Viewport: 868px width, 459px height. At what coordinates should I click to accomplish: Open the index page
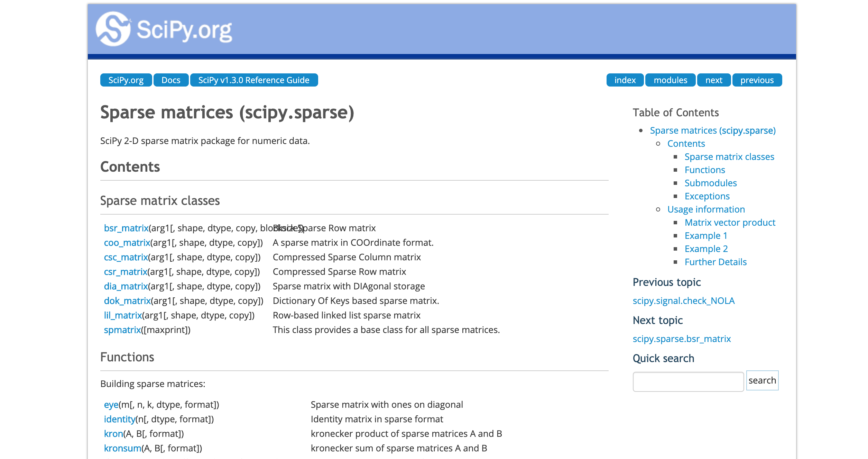(x=625, y=80)
